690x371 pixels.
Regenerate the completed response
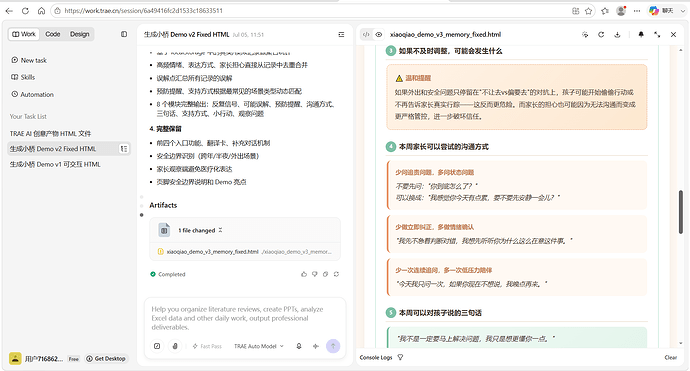click(x=336, y=274)
